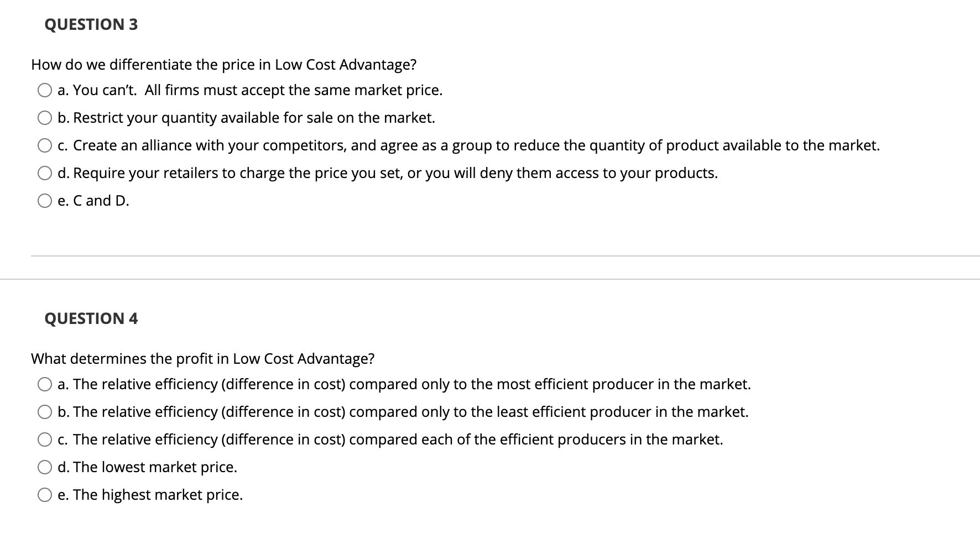Screen dimensions: 980x544
Task: Choose option b 'Restrict your quantity available'
Action: pos(45,117)
